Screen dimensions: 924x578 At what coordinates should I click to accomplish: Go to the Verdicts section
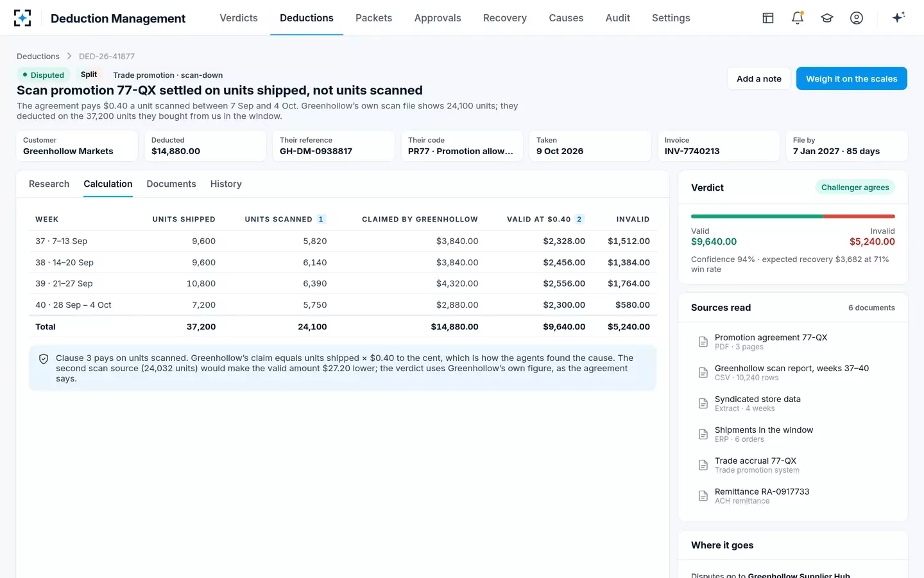tap(239, 18)
